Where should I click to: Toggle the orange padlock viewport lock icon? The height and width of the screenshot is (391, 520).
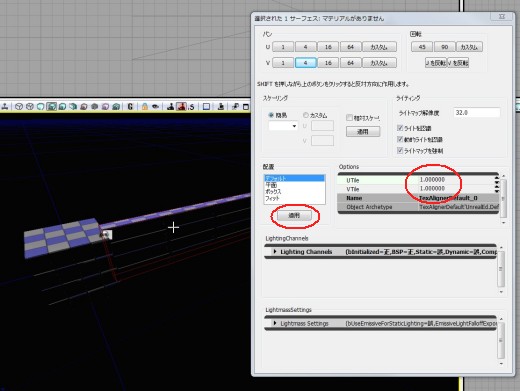point(145,107)
